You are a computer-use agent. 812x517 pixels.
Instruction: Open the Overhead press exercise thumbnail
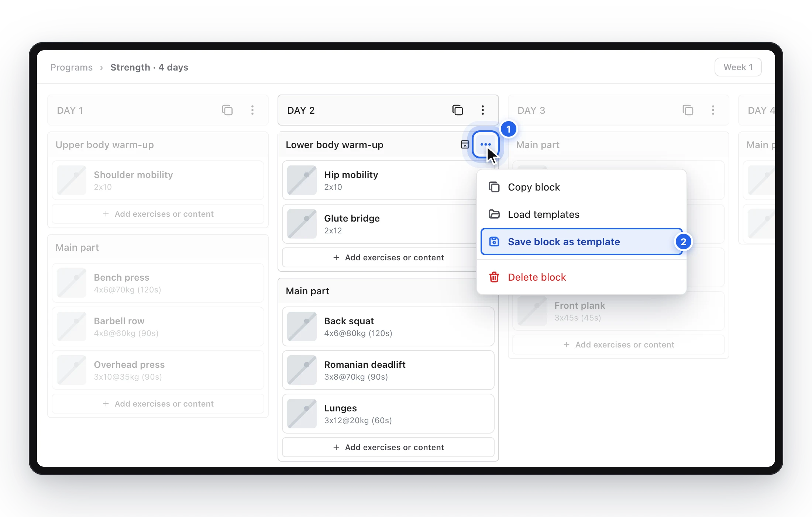coord(72,370)
